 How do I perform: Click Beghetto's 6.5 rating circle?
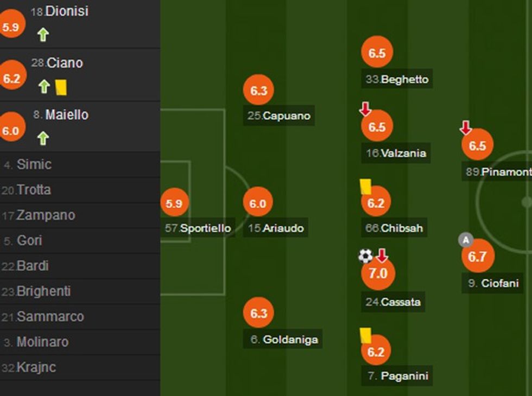pyautogui.click(x=377, y=53)
